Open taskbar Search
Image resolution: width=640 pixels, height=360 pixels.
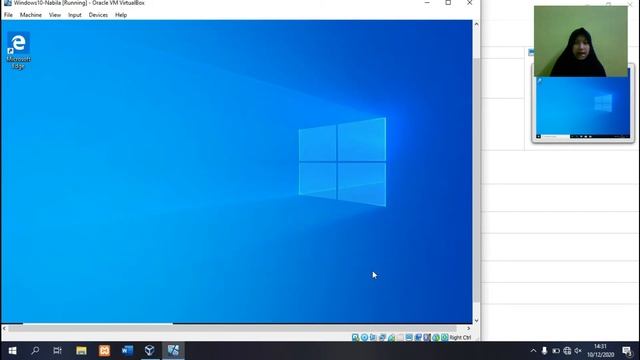coord(35,351)
